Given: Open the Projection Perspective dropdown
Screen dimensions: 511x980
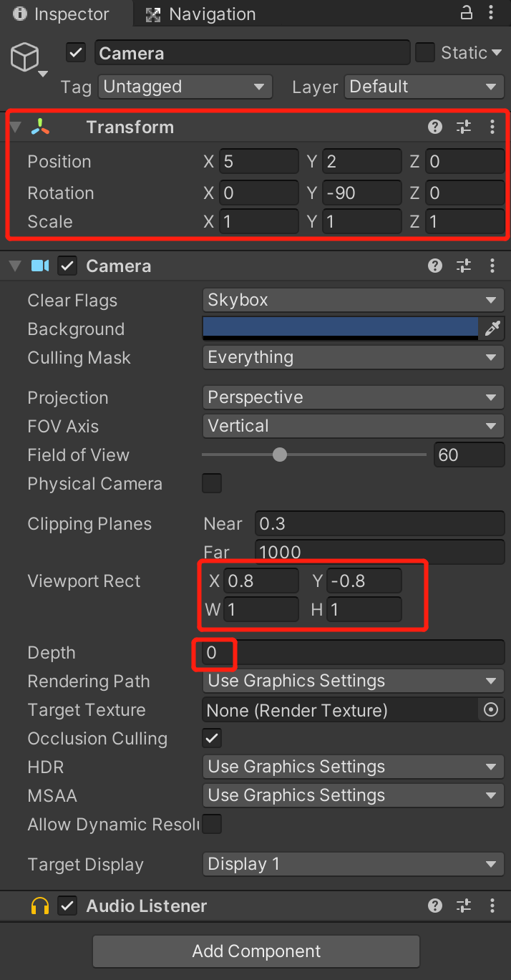Looking at the screenshot, I should (354, 397).
